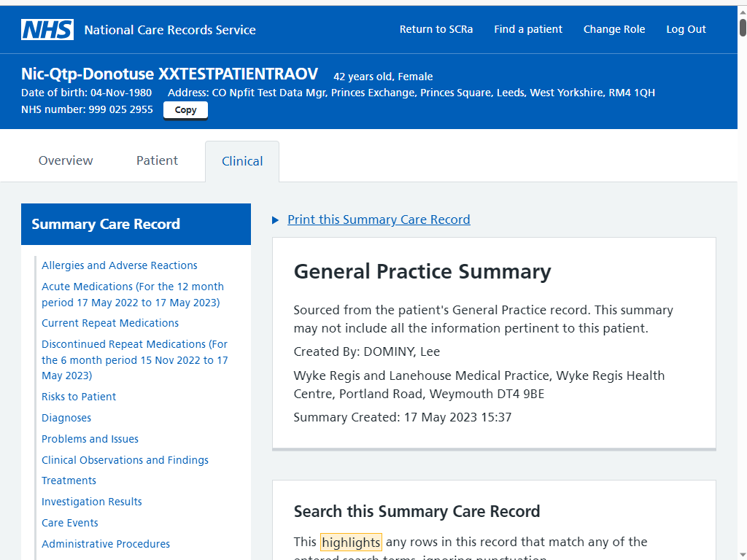Click 'Search this Summary Care Record' heading
The image size is (747, 560).
pos(417,511)
